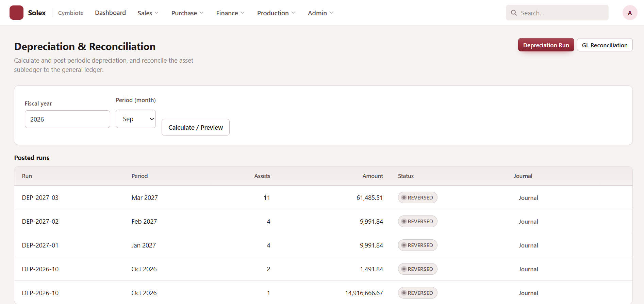Switch to GL Reconciliation tab

[605, 45]
